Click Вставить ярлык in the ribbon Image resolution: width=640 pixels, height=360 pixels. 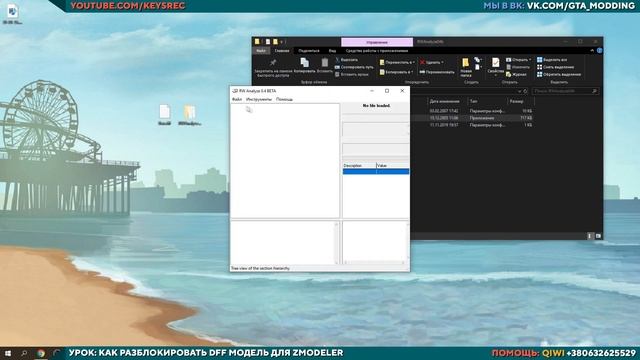tap(351, 74)
